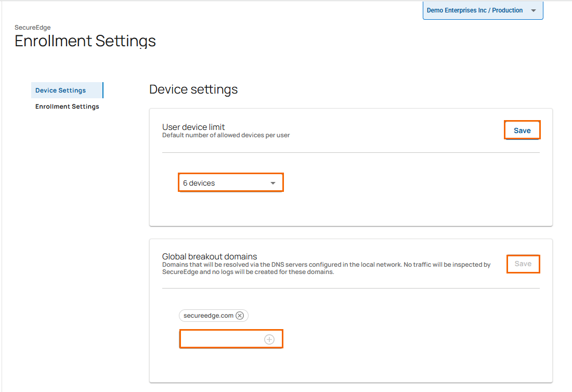
Task: Click the default allowed devices description text
Action: pyautogui.click(x=226, y=135)
